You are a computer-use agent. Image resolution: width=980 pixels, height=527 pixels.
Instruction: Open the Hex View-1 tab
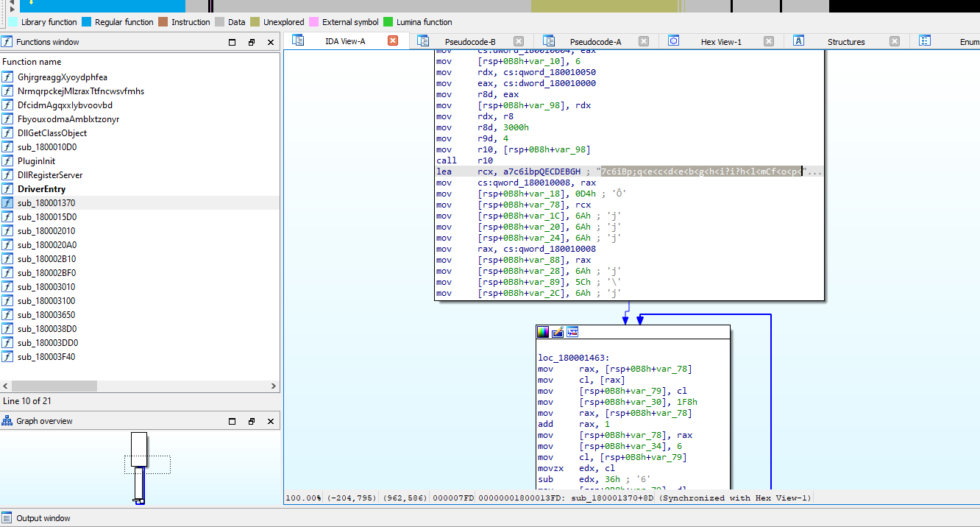click(720, 42)
